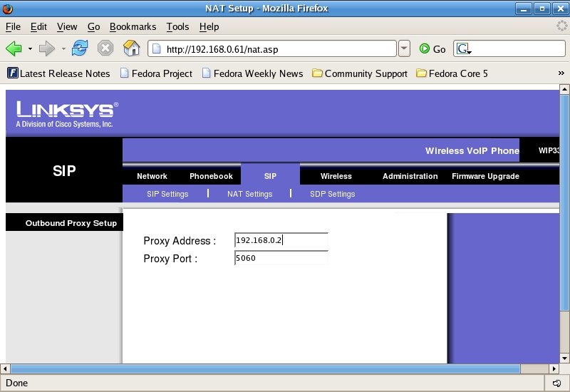This screenshot has height=392, width=570.
Task: Click the Stop loading icon
Action: point(105,48)
